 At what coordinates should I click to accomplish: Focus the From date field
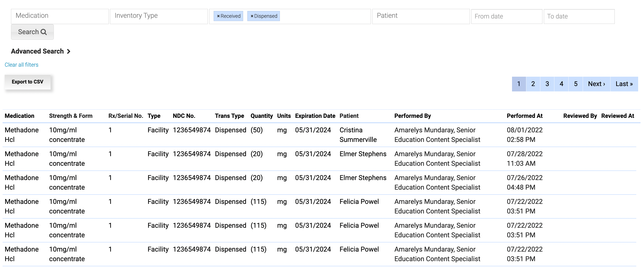click(506, 16)
